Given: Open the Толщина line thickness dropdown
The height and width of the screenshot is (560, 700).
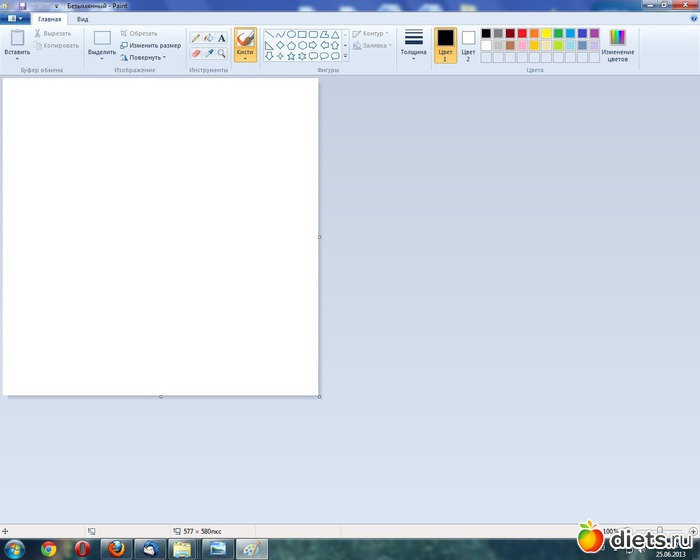Looking at the screenshot, I should 413,46.
